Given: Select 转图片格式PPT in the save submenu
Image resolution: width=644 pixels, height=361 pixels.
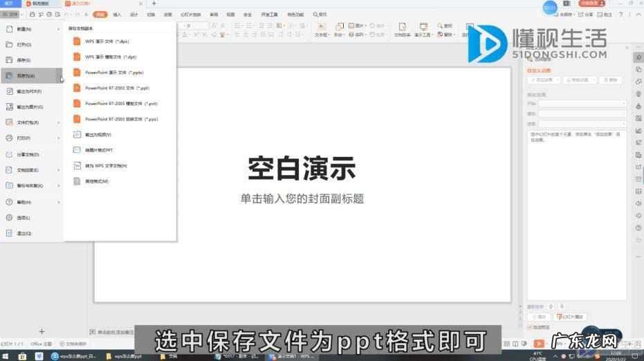Looking at the screenshot, I should [x=119, y=150].
